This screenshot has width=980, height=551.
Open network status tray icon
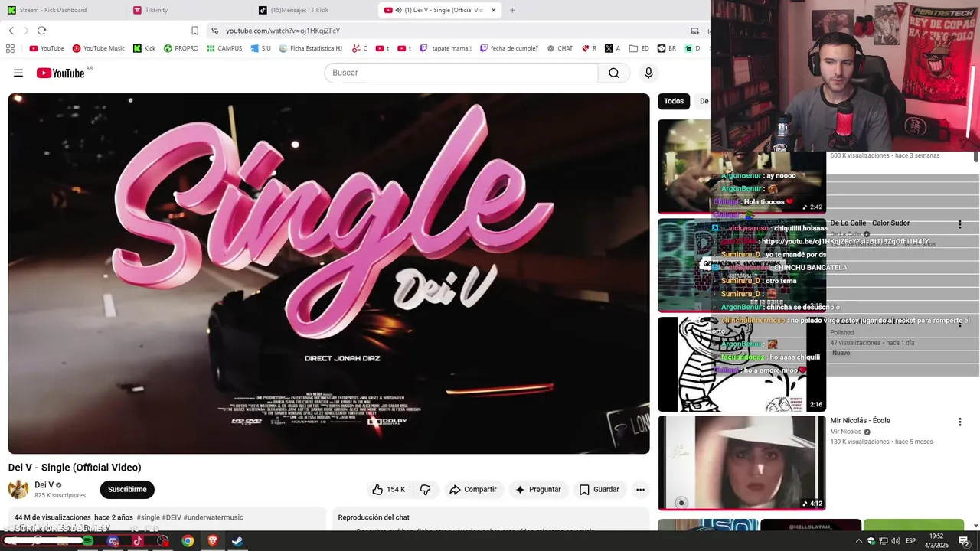884,541
